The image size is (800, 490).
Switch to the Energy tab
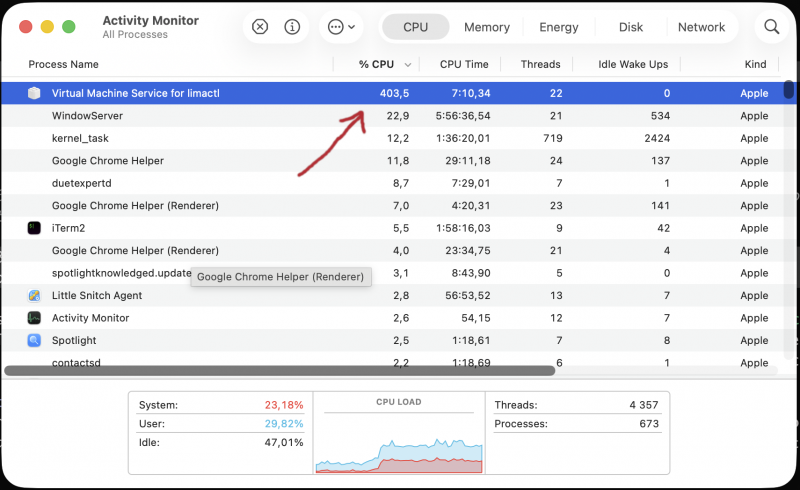point(559,27)
